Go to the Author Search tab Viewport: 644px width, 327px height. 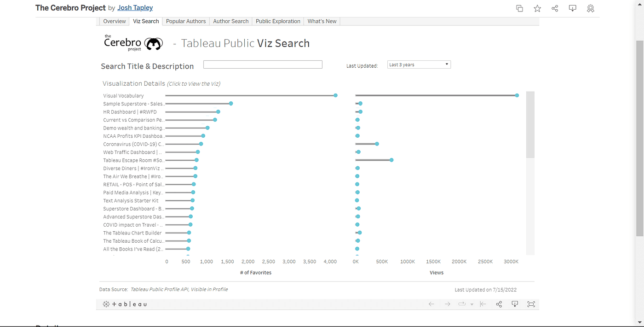coord(231,21)
